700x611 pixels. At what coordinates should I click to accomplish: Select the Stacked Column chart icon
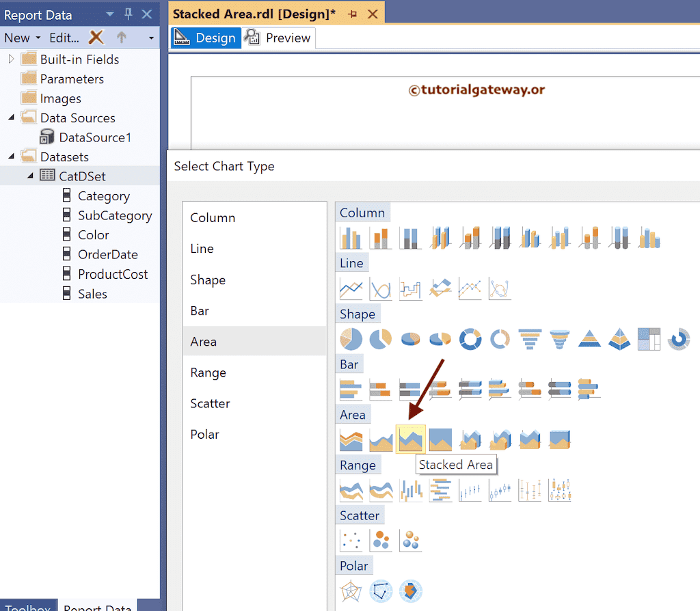[x=381, y=237]
